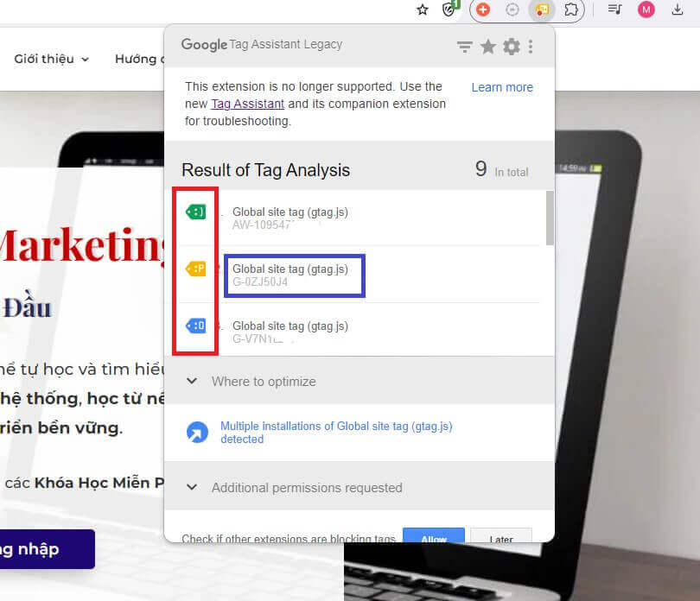Click the nhập login button on the page
This screenshot has width=700, height=601.
(47, 549)
